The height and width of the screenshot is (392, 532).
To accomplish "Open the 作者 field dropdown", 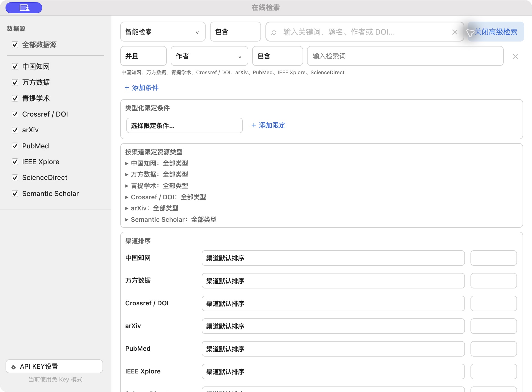I will click(209, 56).
